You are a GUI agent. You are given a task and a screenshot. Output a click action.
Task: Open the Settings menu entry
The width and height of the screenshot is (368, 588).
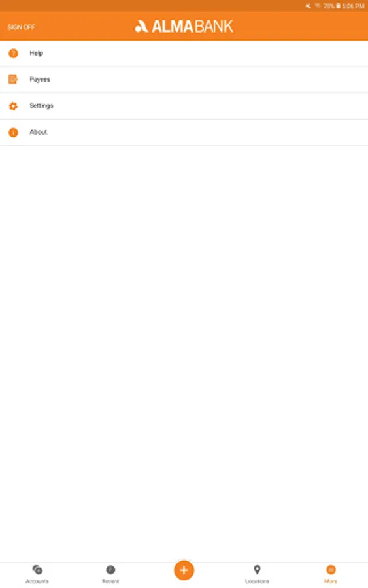point(184,106)
